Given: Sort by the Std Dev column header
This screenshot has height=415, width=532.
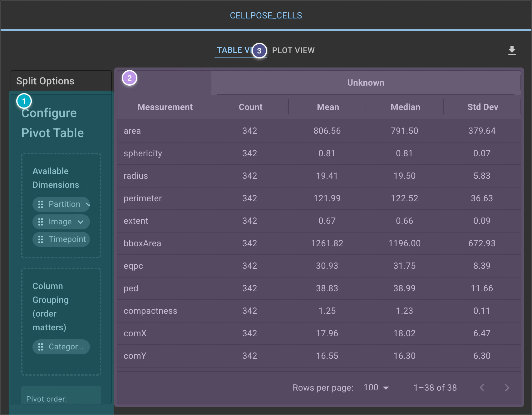Looking at the screenshot, I should point(483,107).
